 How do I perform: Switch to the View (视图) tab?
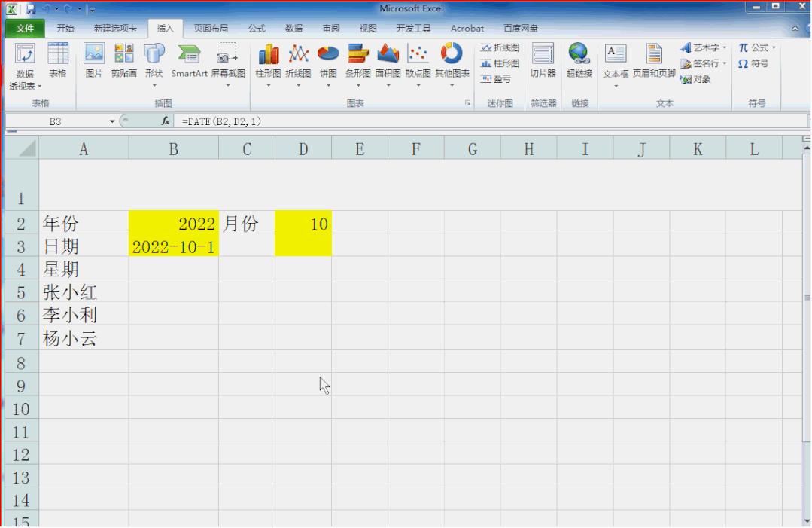pyautogui.click(x=368, y=29)
